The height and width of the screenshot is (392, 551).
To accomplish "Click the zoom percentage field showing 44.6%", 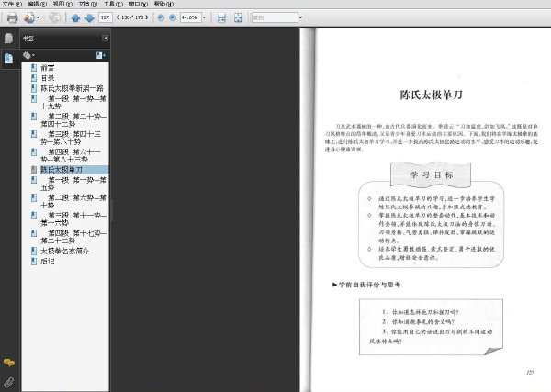I will tap(190, 17).
